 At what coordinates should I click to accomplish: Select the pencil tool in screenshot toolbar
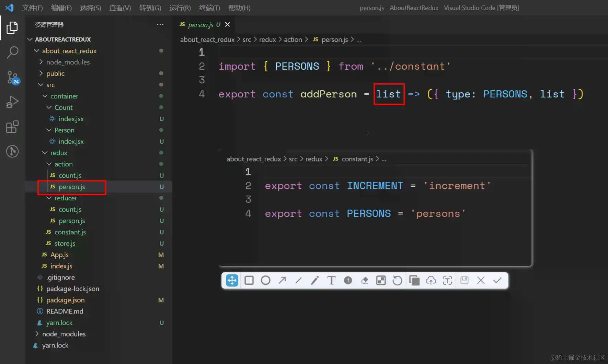315,280
